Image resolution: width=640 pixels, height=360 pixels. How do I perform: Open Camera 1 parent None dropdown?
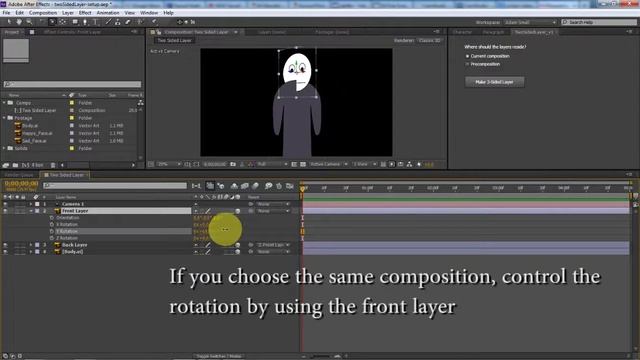273,204
